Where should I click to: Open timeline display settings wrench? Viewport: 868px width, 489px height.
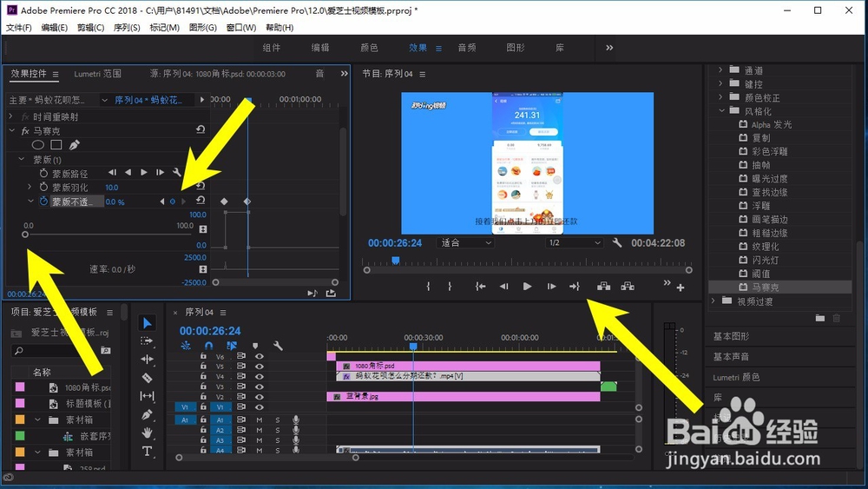[x=278, y=346]
